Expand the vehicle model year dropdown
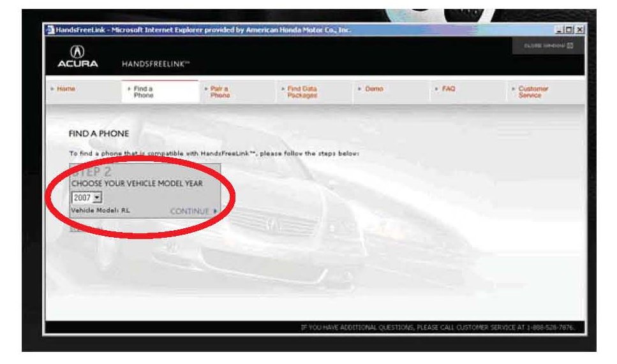The width and height of the screenshot is (617, 364). click(98, 198)
